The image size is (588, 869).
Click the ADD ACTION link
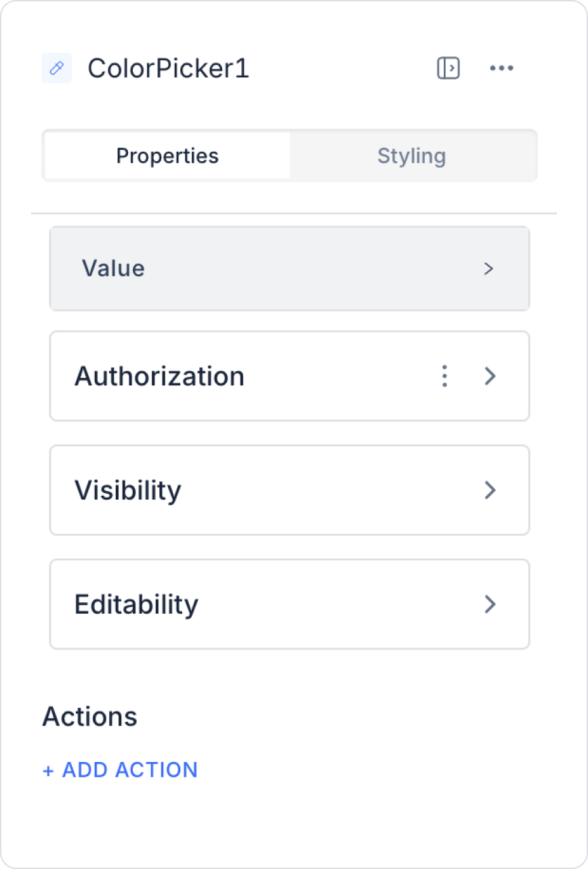(129, 770)
